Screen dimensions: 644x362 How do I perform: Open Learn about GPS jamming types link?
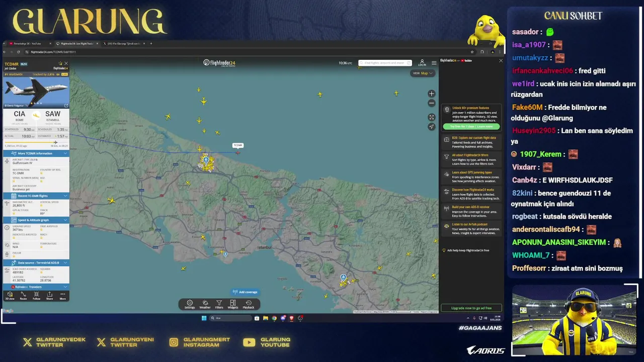click(x=471, y=176)
